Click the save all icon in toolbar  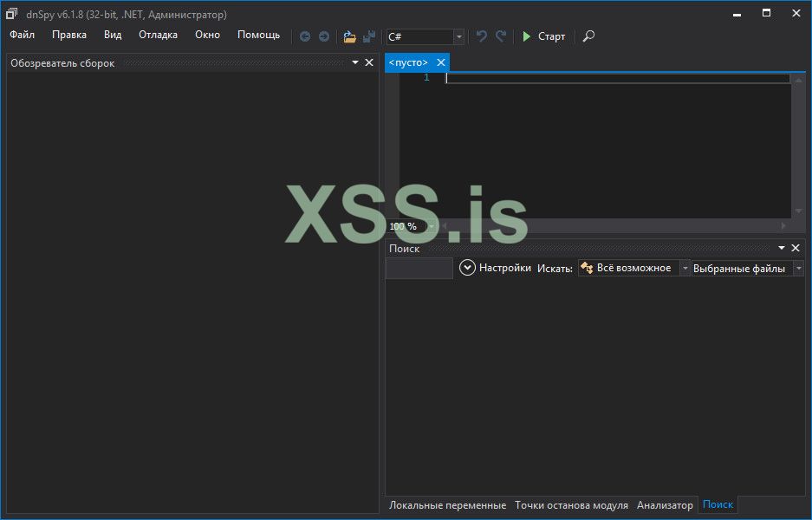[369, 36]
